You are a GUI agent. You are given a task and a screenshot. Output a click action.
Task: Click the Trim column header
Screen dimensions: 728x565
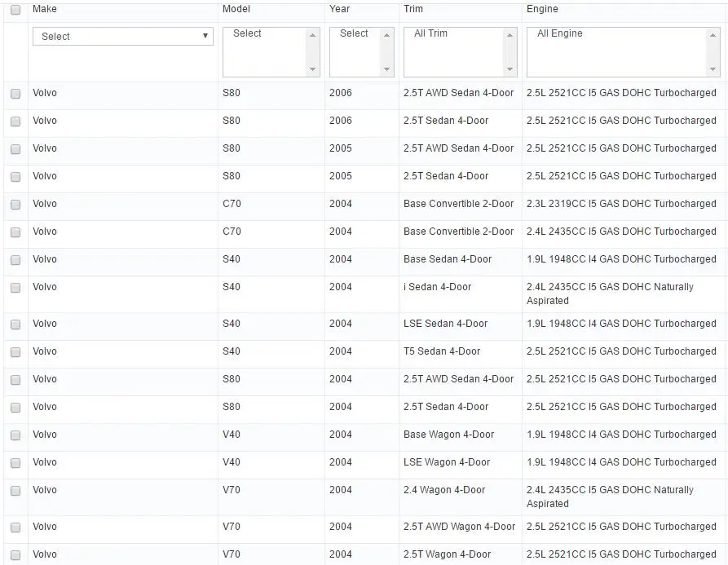(x=413, y=9)
